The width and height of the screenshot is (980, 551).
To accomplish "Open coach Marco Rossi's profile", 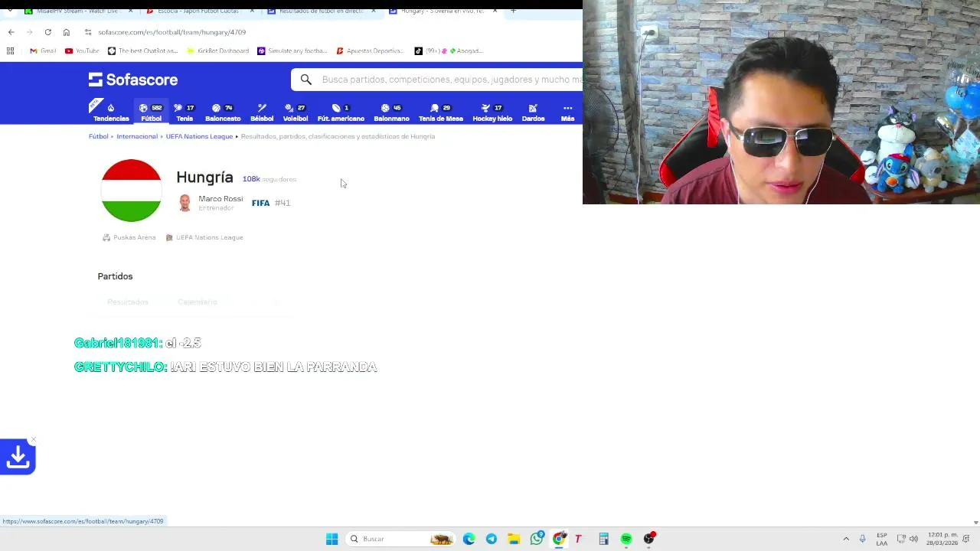I will [220, 199].
